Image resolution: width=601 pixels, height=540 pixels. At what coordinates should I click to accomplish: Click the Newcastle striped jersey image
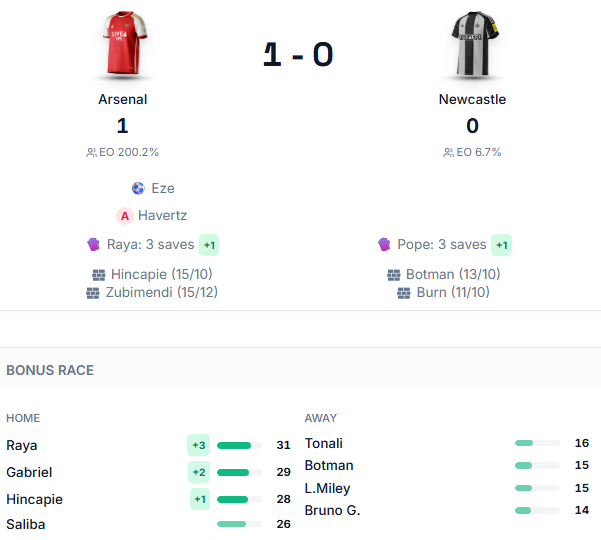472,45
